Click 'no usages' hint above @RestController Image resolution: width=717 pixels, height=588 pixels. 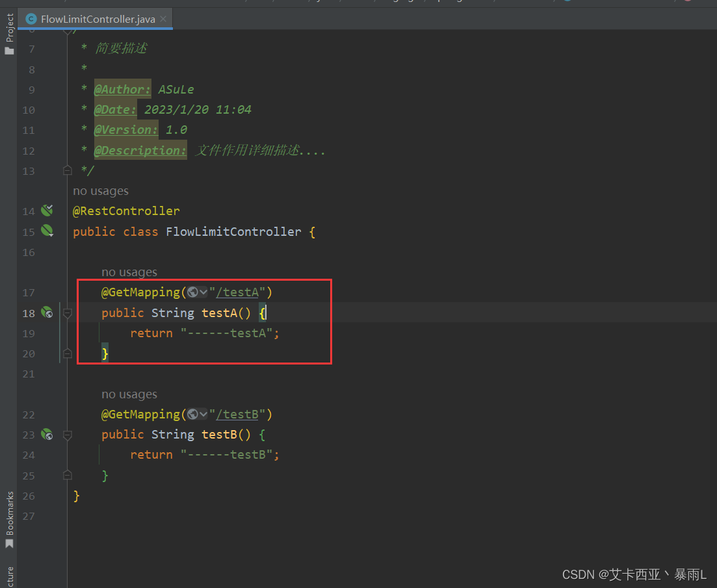click(x=101, y=191)
